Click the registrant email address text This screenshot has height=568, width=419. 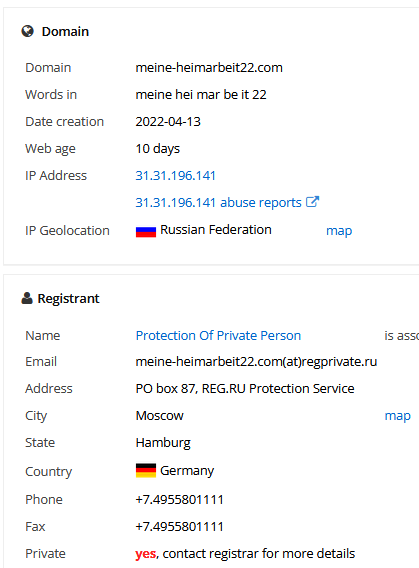coord(256,362)
